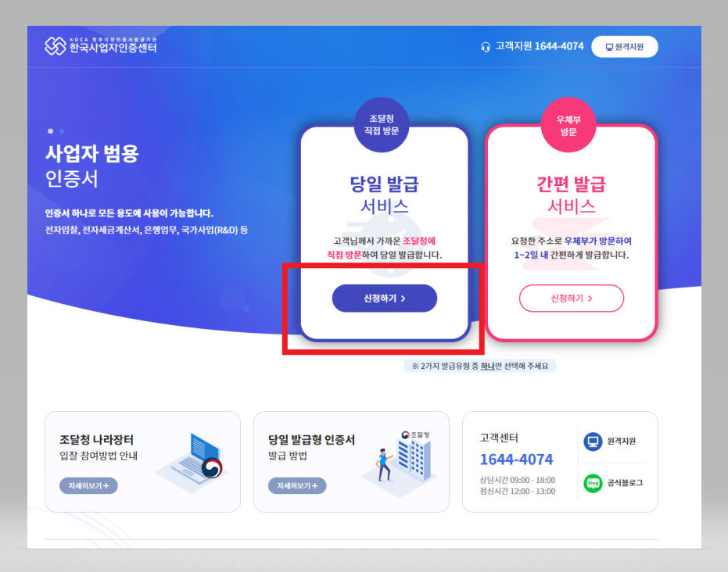This screenshot has width=728, height=572.
Task: Click the 우체부 방문 pink circle badge
Action: [x=568, y=125]
